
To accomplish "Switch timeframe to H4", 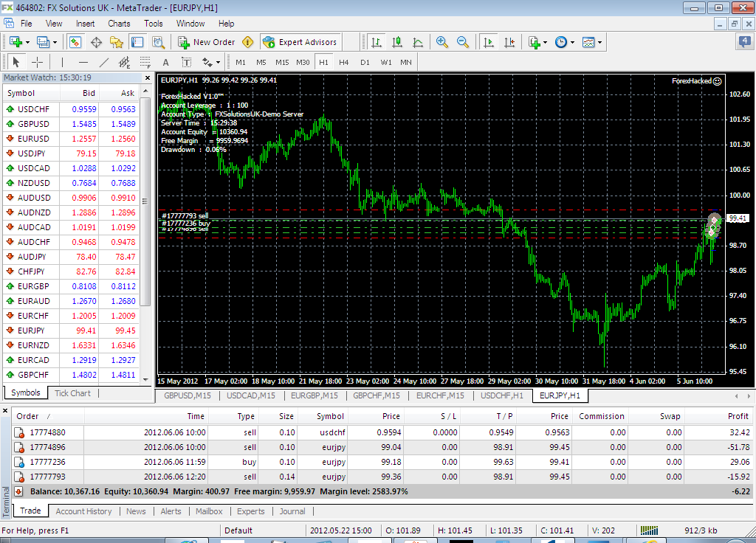I will 344,62.
